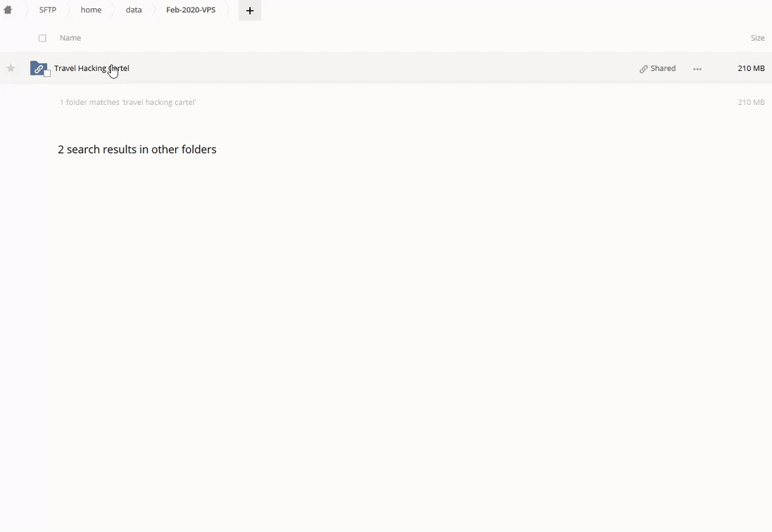Go to the Home root breadcrumb icon

(x=8, y=10)
